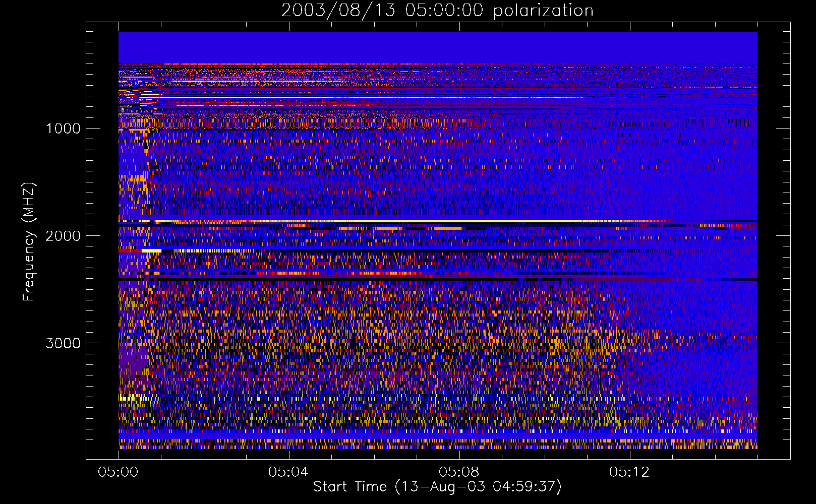This screenshot has height=504, width=816.
Task: Click the 'Frequency (MHZ)' axis label
Action: tap(29, 242)
